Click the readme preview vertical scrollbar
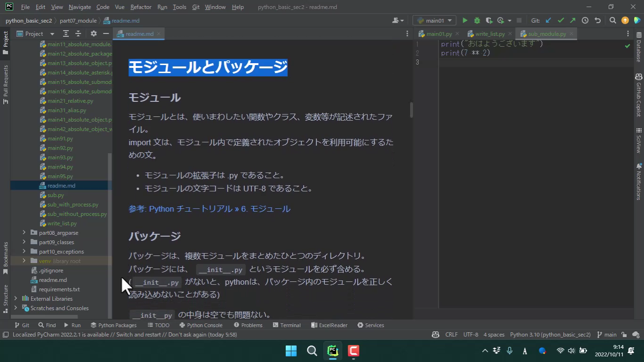Image resolution: width=644 pixels, height=362 pixels. (x=411, y=110)
